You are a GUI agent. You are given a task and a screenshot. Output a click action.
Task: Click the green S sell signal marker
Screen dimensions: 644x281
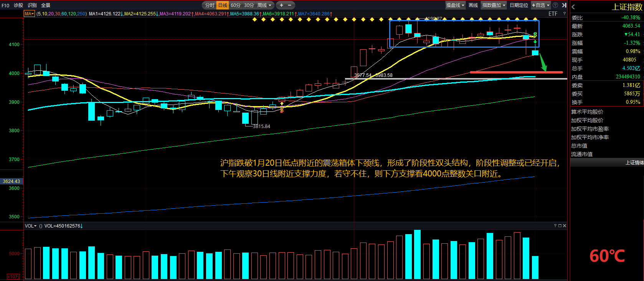(x=535, y=35)
